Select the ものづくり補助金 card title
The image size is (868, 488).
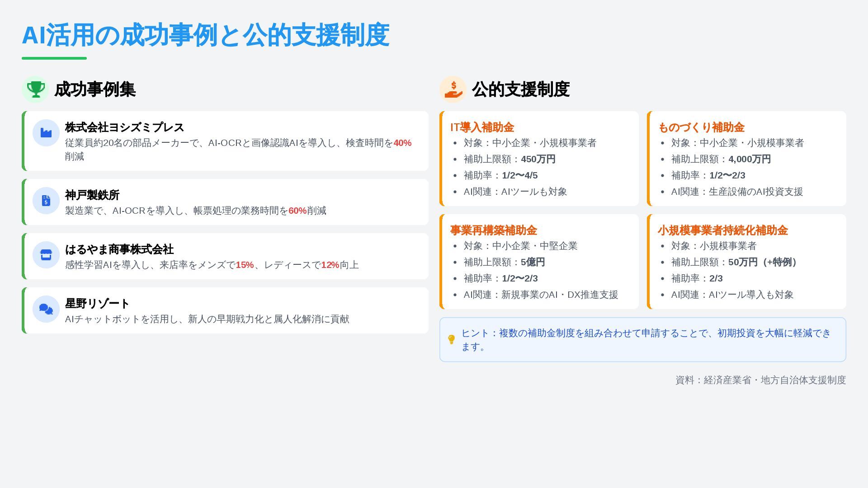click(701, 127)
